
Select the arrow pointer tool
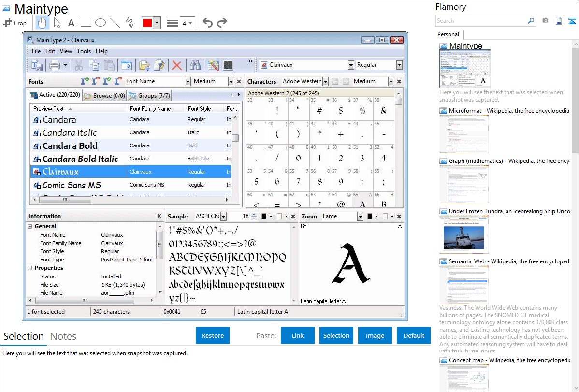click(x=57, y=23)
